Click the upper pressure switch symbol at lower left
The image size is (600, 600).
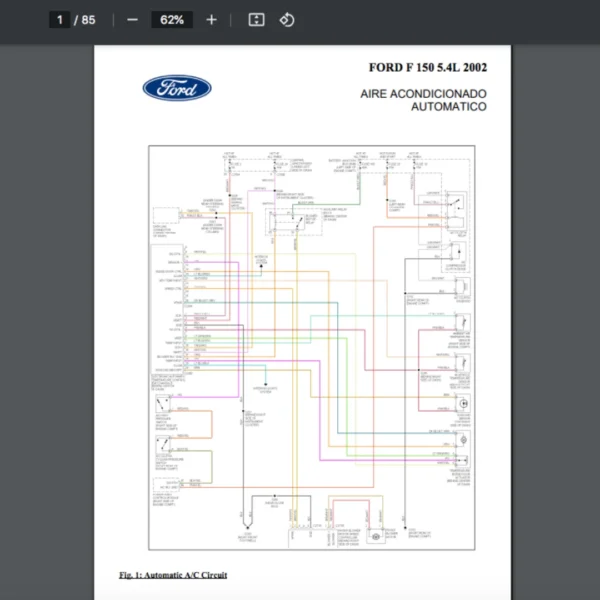(163, 407)
